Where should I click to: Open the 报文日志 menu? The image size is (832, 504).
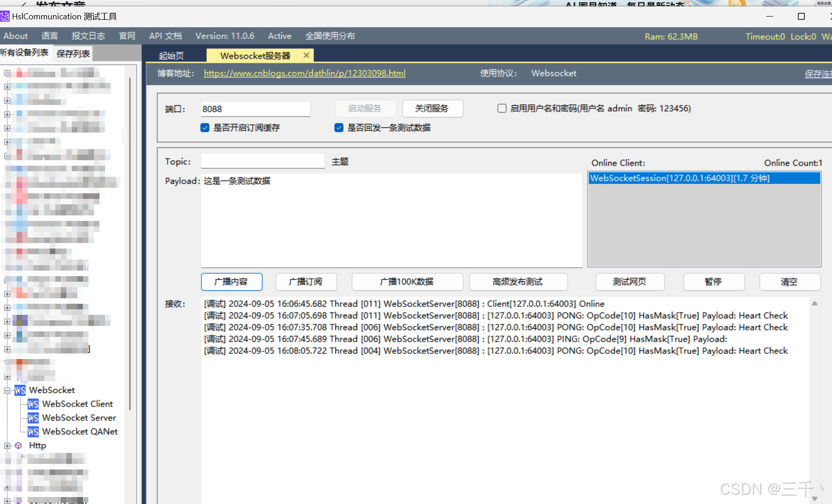click(x=88, y=36)
